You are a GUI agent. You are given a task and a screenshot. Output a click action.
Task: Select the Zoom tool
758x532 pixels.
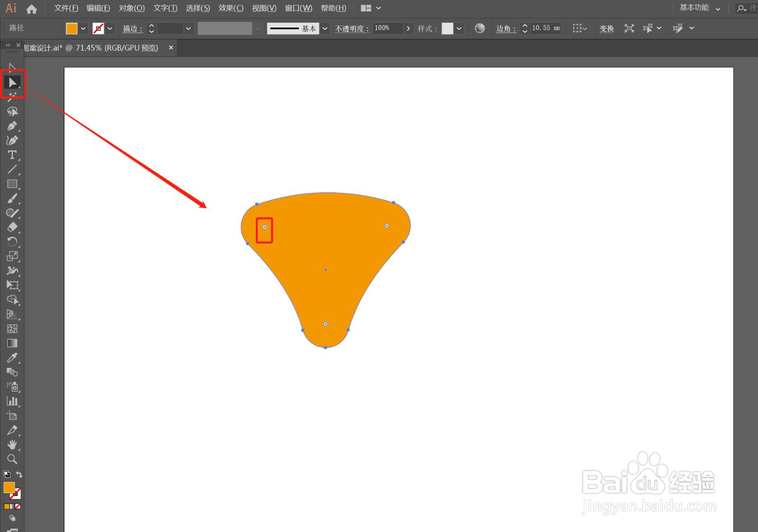coord(12,459)
